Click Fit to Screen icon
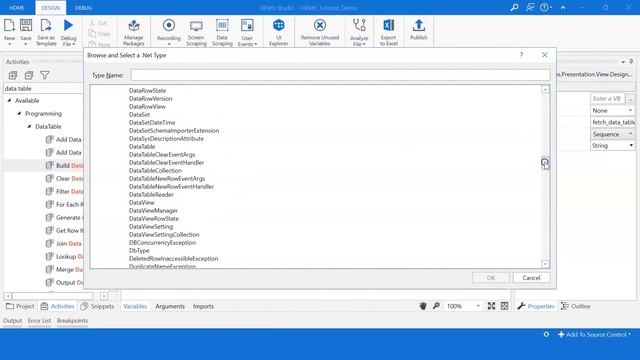Viewport: 640px width, 360px height. [x=491, y=306]
